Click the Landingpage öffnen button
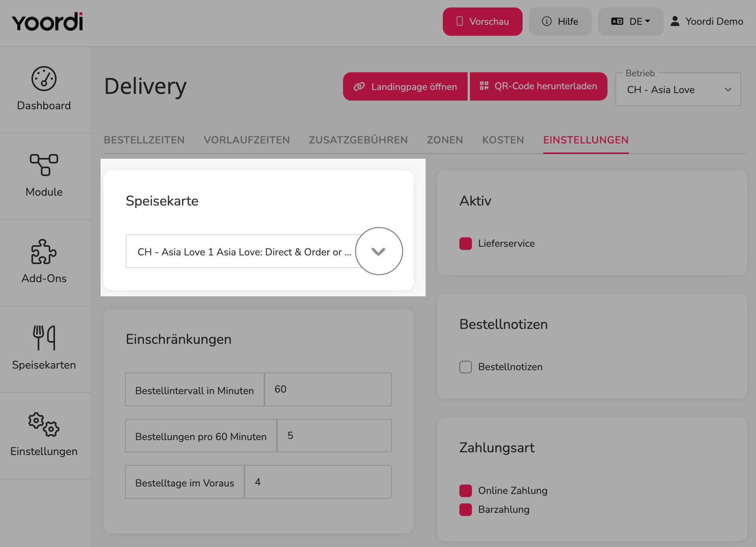 405,86
